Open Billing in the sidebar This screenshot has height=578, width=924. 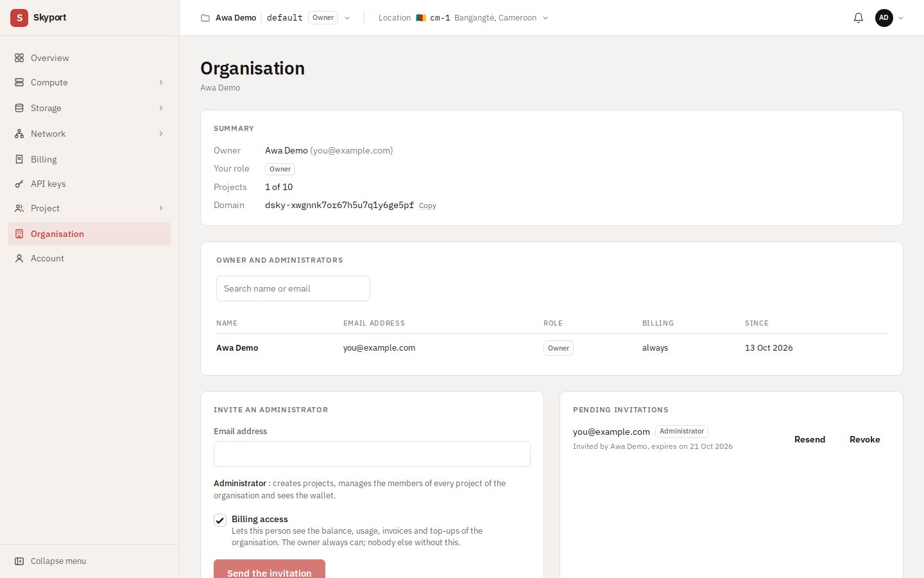(89, 159)
